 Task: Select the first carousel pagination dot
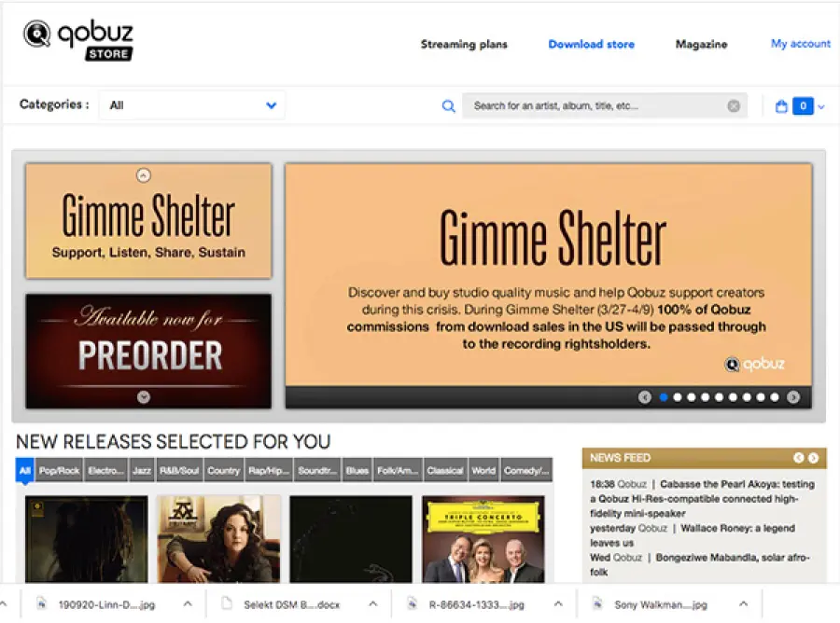pyautogui.click(x=664, y=397)
